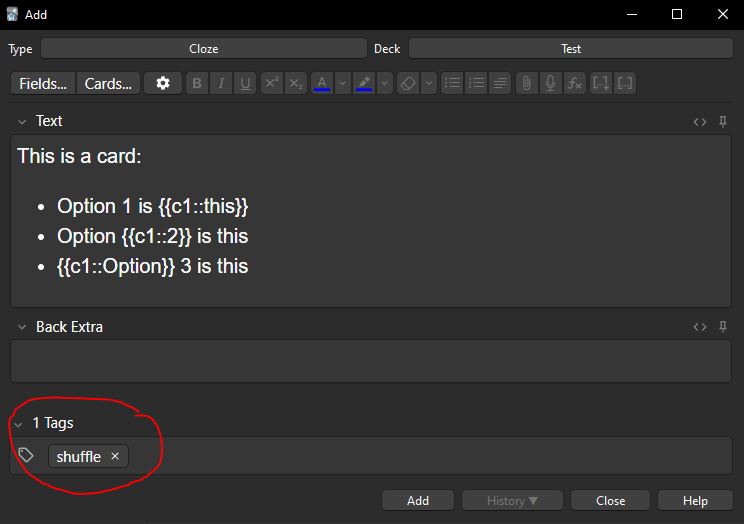Pin the Back Extra field with sticky icon
744x524 pixels.
click(723, 327)
